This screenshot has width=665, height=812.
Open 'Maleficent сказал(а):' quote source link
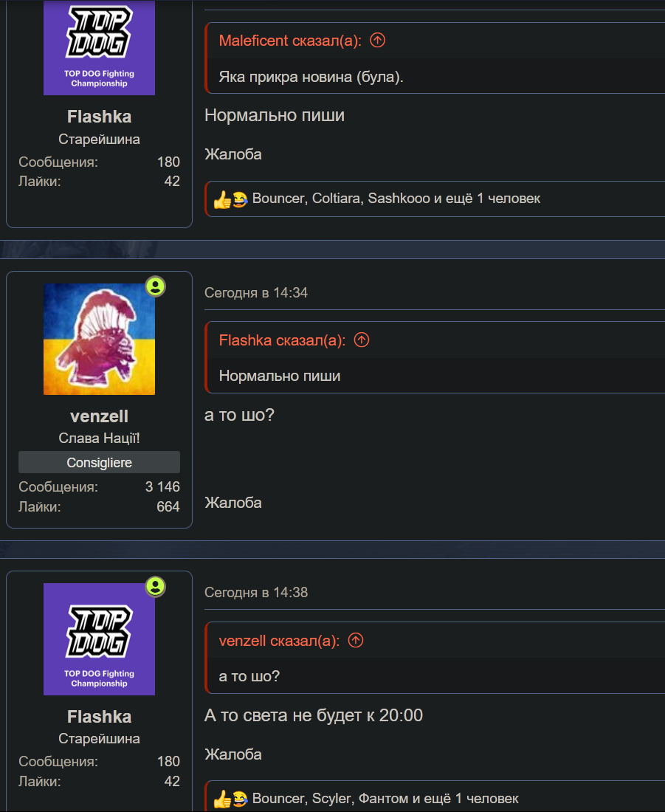click(x=290, y=41)
